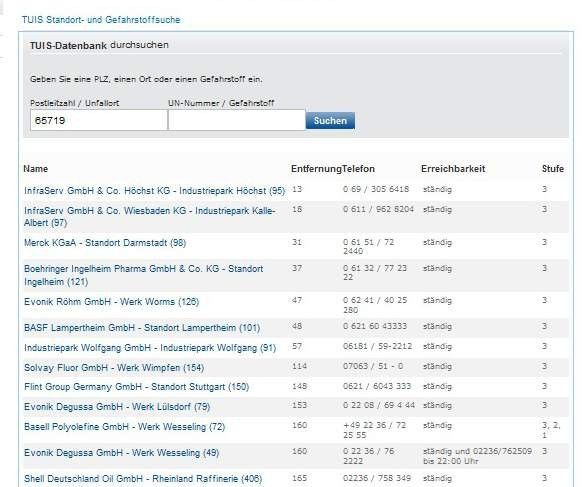
Task: Open Flint Group Germany Standort Stuttgart link
Action: (x=136, y=387)
